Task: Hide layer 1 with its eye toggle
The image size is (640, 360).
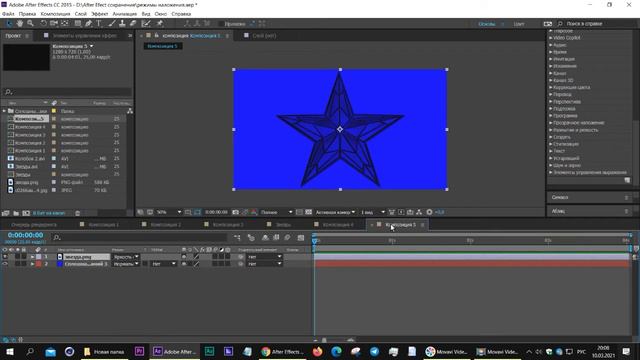Action: click(x=5, y=257)
